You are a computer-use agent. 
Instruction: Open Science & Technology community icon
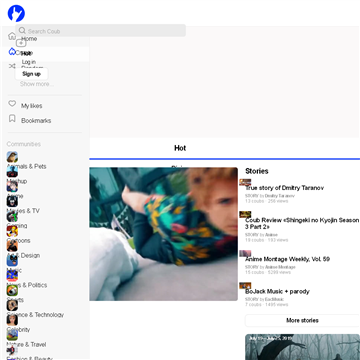pos(12,305)
